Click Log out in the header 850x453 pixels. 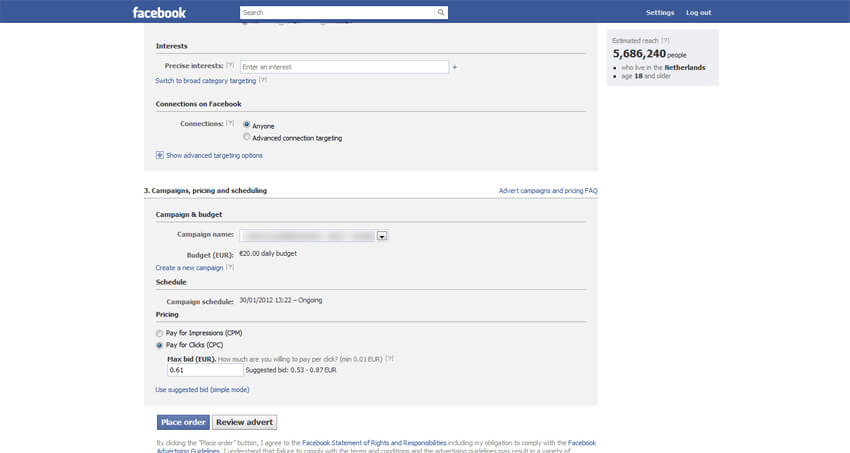(698, 12)
